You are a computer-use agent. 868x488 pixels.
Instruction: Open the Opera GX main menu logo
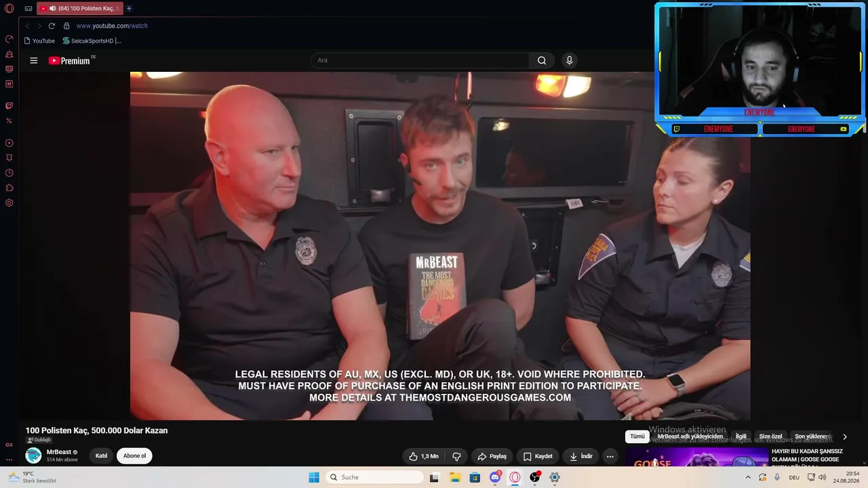(x=9, y=9)
